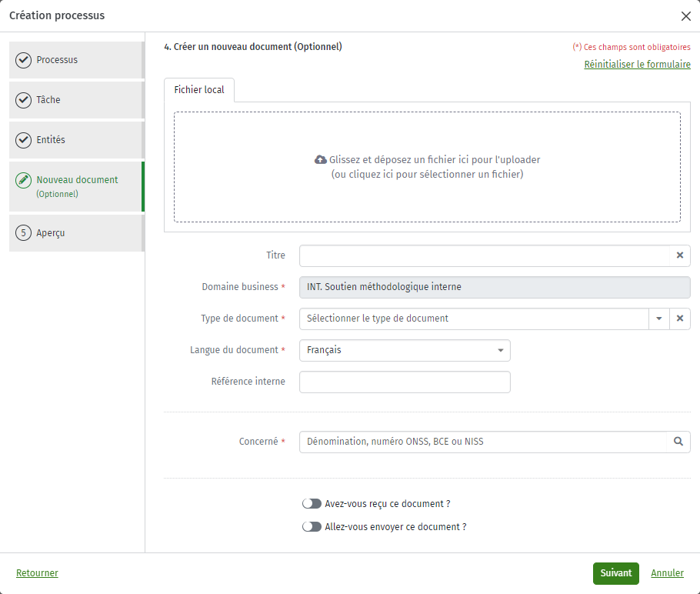
Task: Open the Type de document dropdown arrow
Action: [659, 319]
